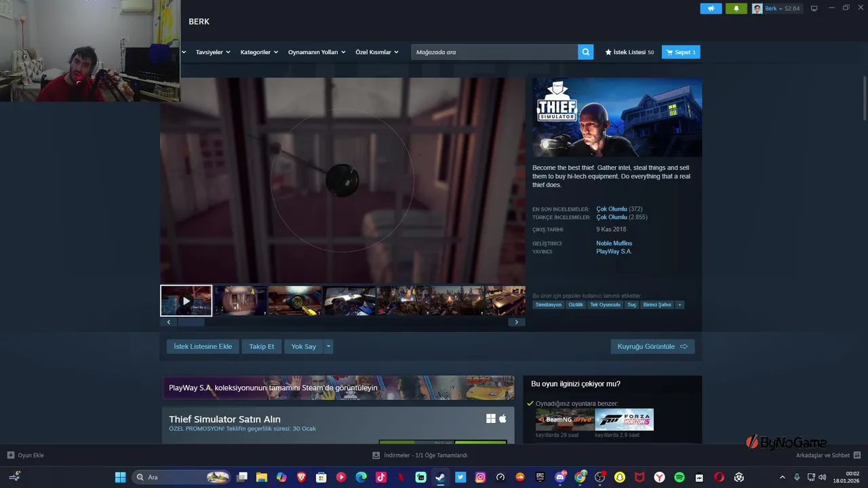Viewport: 868px width, 488px height.
Task: Open Snapchat from the taskbar
Action: point(619,477)
